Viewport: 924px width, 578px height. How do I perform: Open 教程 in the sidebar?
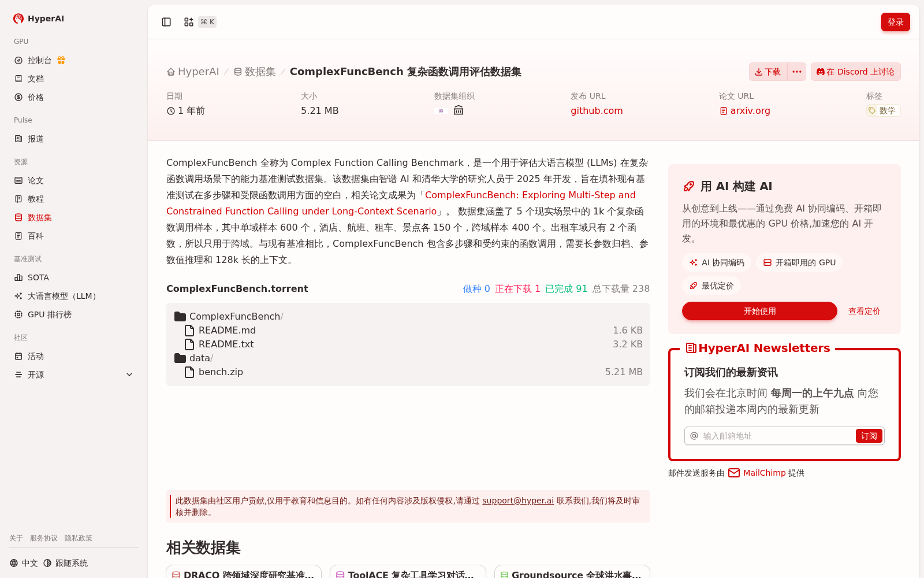click(x=74, y=199)
